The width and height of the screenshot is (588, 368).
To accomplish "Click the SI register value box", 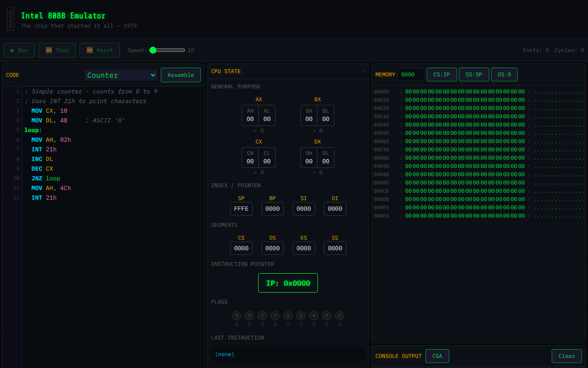I will (x=304, y=209).
